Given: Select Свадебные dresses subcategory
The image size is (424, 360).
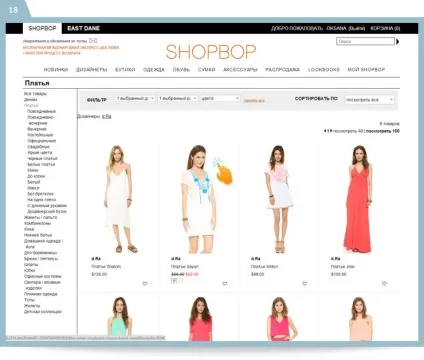Looking at the screenshot, I should [x=38, y=147].
